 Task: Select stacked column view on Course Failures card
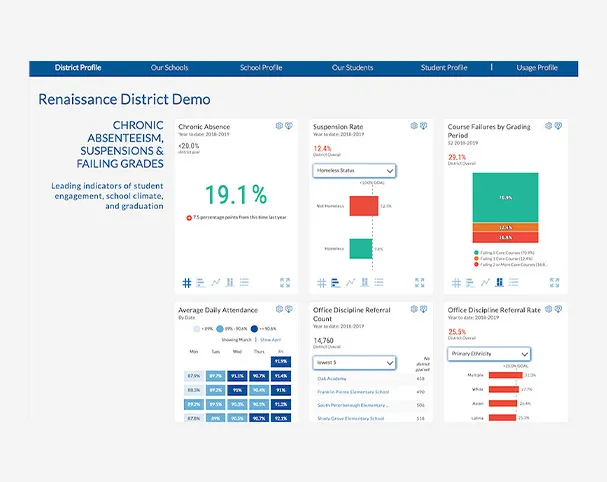[x=499, y=282]
